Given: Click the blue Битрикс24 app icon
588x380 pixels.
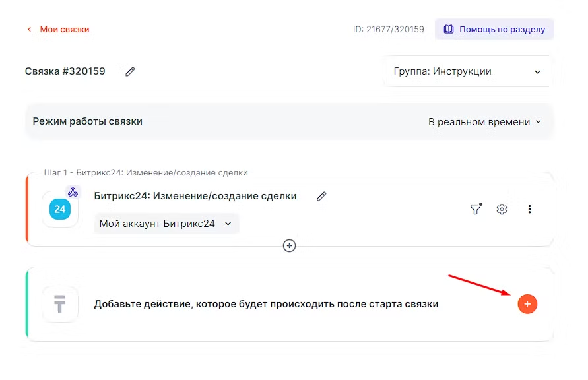Looking at the screenshot, I should click(60, 209).
